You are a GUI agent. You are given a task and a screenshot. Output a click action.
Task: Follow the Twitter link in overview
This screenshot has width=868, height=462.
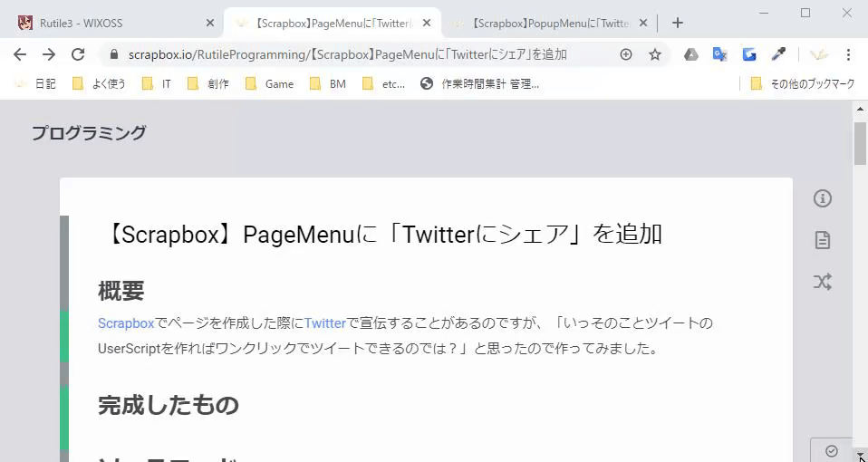[325, 323]
